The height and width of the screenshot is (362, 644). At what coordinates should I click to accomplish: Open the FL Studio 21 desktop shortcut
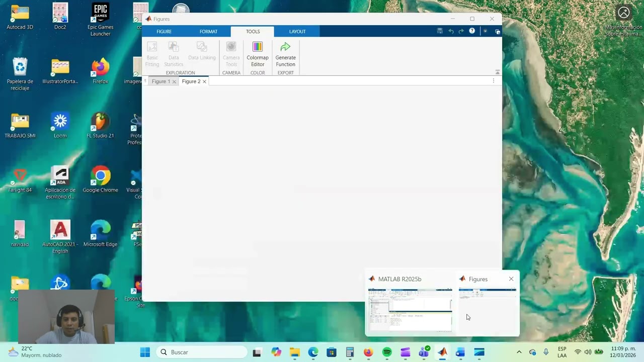tap(101, 125)
